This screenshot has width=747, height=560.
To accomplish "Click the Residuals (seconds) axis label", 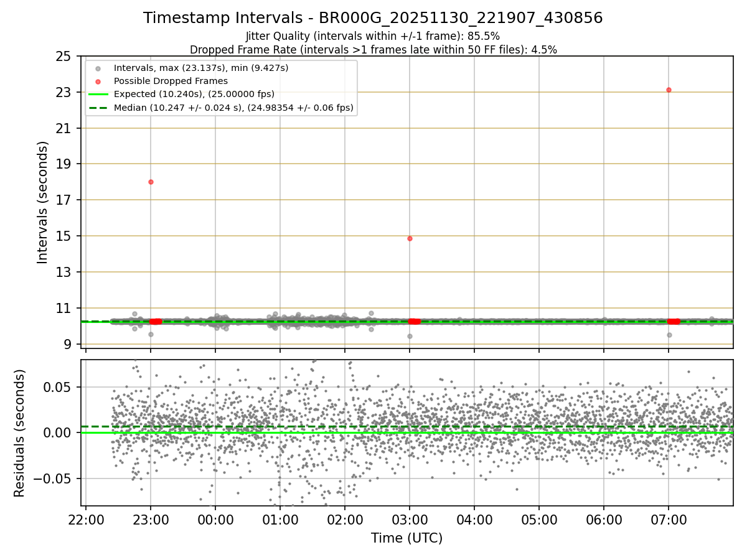I will point(20,433).
